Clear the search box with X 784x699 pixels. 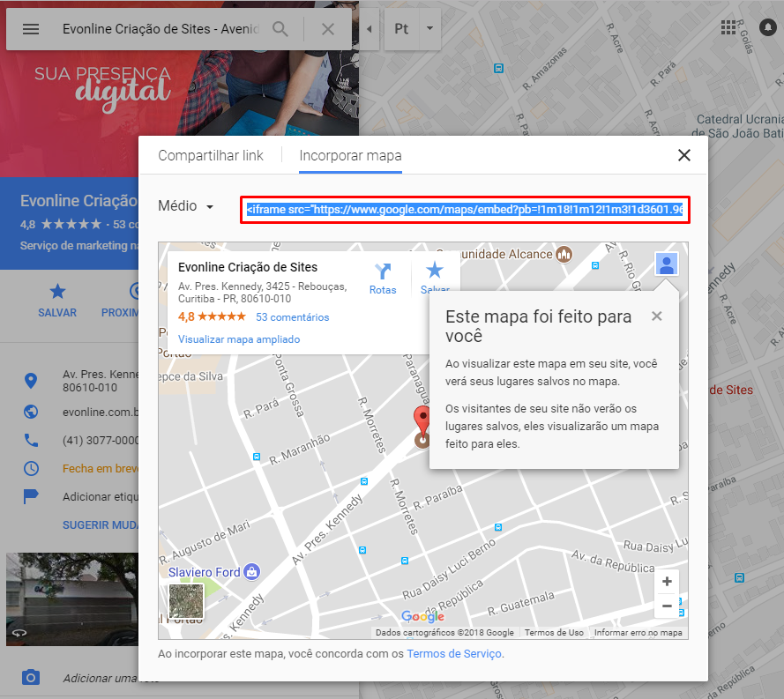[x=327, y=29]
